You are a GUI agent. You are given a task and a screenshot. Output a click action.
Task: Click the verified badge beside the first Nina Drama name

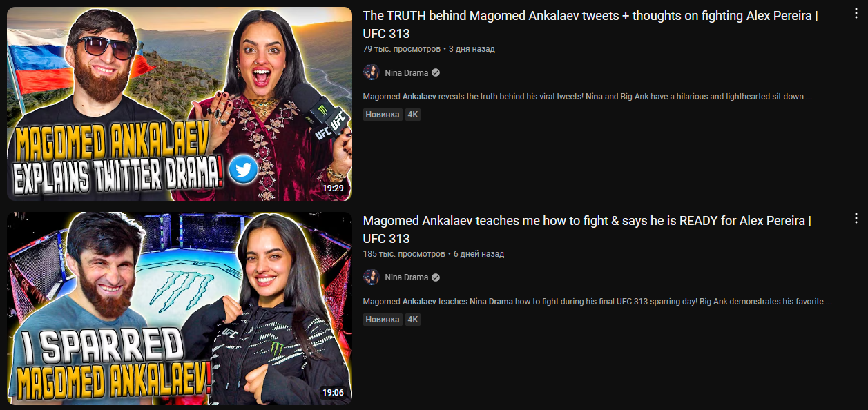[436, 72]
